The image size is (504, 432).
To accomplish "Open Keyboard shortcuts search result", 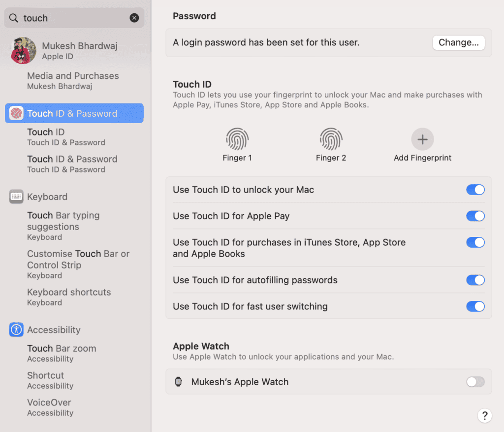I will click(x=69, y=297).
